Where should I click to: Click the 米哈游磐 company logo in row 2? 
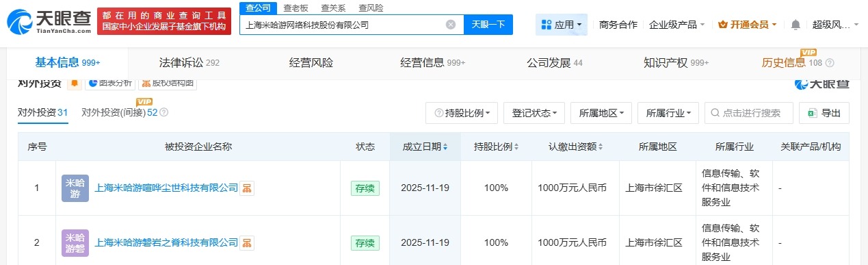pos(75,242)
